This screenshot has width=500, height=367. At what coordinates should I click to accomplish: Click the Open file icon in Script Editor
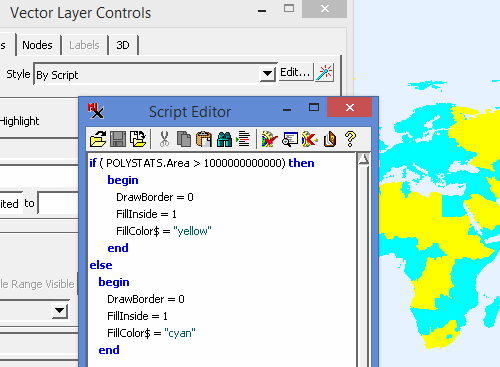point(98,139)
